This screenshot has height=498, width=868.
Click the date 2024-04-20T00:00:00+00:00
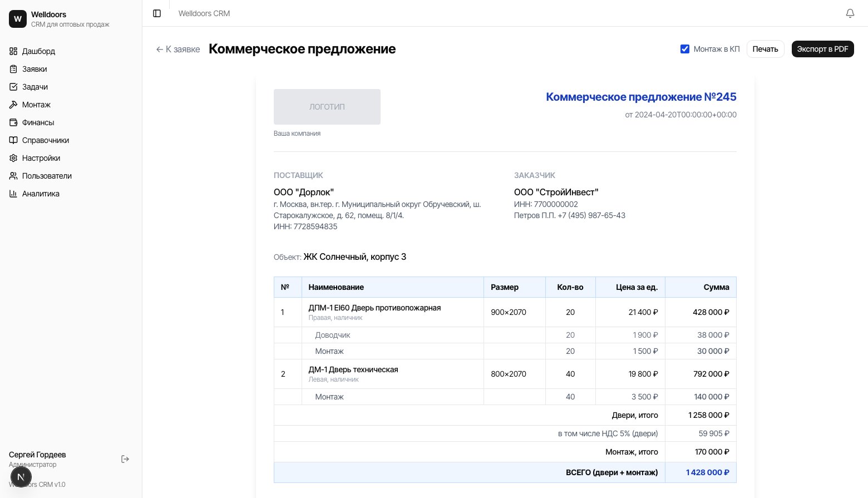pos(681,115)
